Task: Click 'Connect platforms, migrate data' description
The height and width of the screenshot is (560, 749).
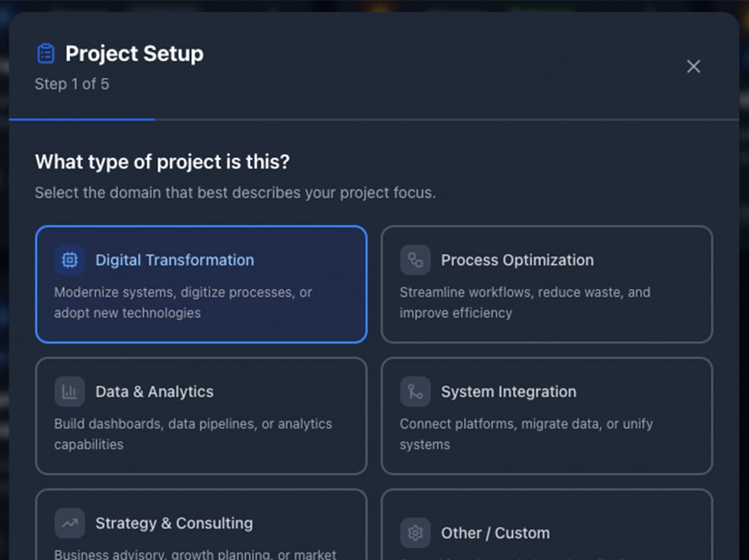Action: click(526, 434)
